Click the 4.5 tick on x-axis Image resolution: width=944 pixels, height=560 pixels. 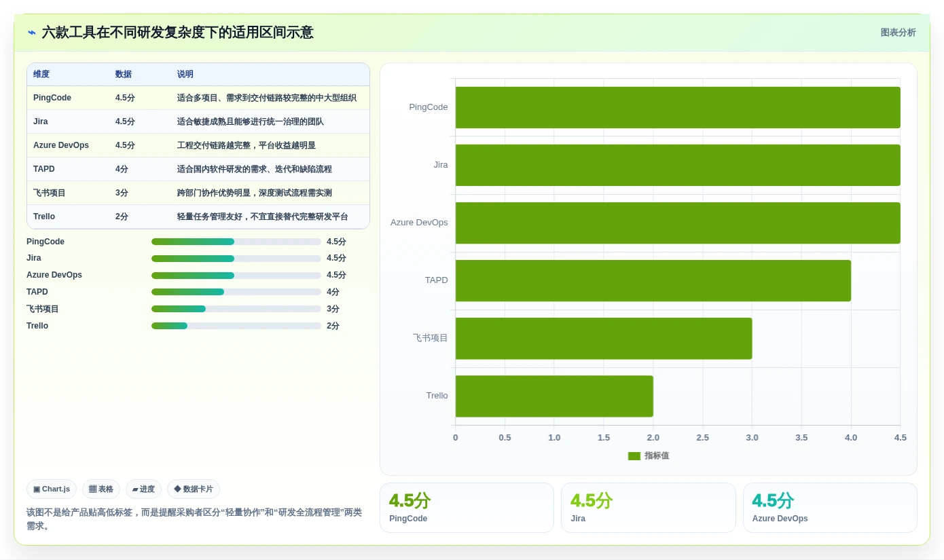(901, 438)
